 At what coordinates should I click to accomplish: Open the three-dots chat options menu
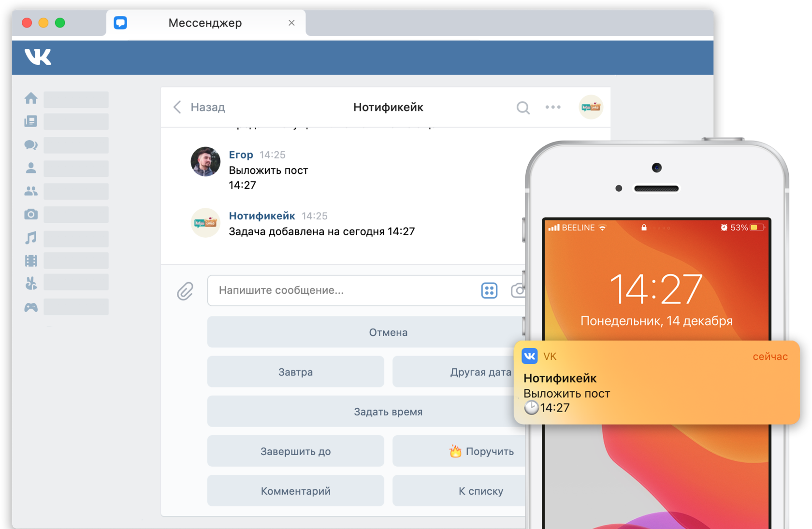[553, 107]
